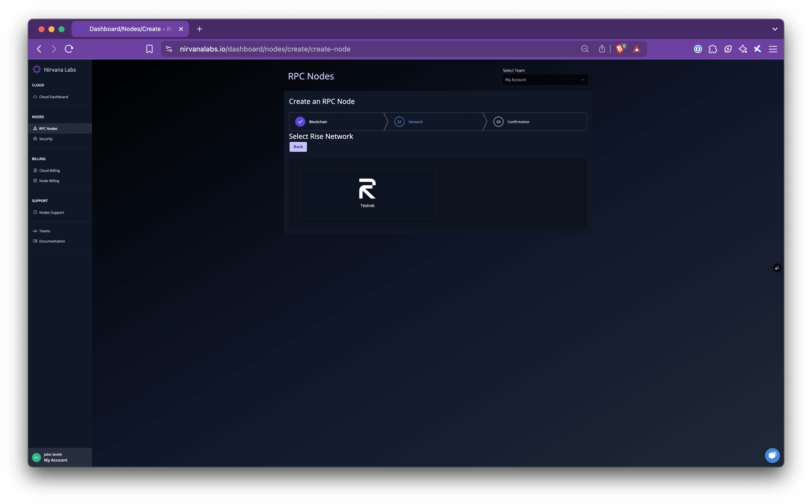Click the share page icon
Image resolution: width=812 pixels, height=504 pixels.
pos(601,49)
